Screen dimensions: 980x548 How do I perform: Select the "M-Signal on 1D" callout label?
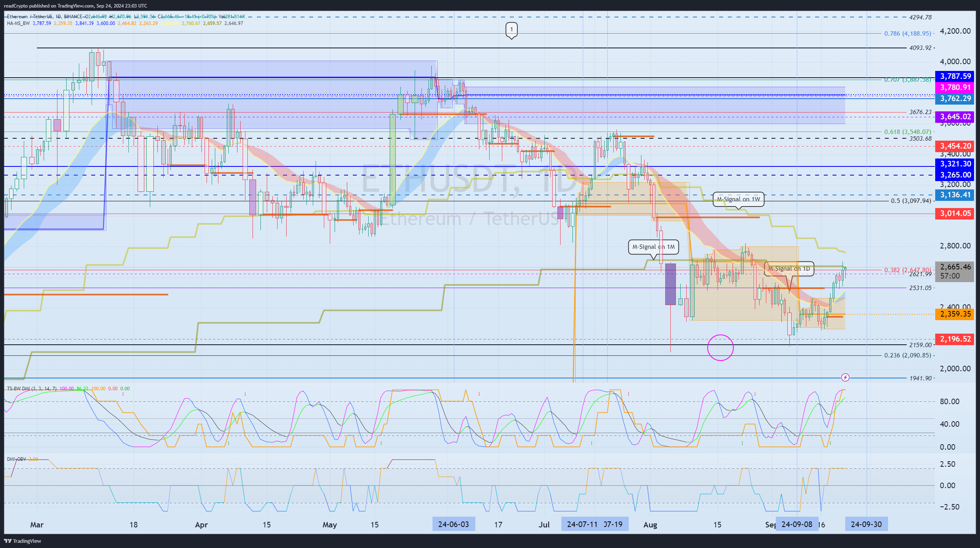(x=789, y=269)
